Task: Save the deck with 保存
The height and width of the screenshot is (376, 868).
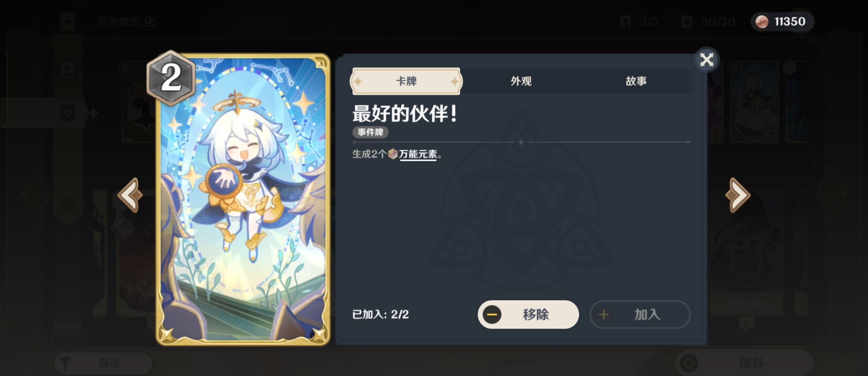Action: click(745, 363)
